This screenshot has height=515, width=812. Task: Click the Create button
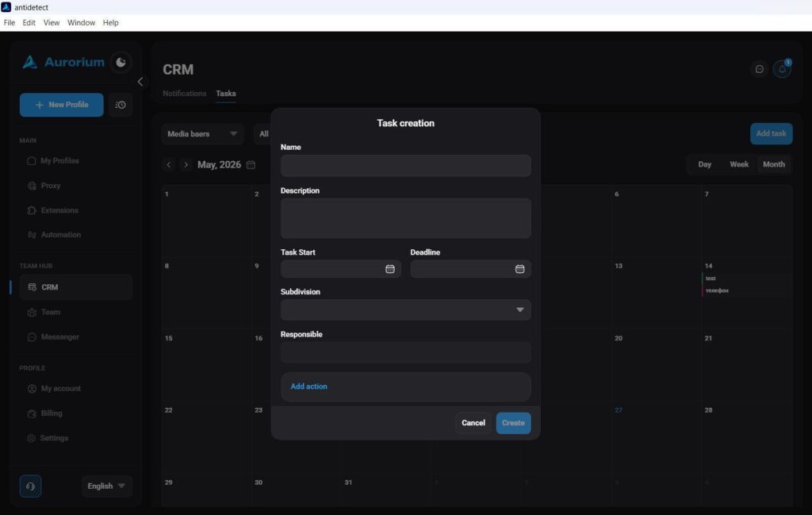coord(513,423)
